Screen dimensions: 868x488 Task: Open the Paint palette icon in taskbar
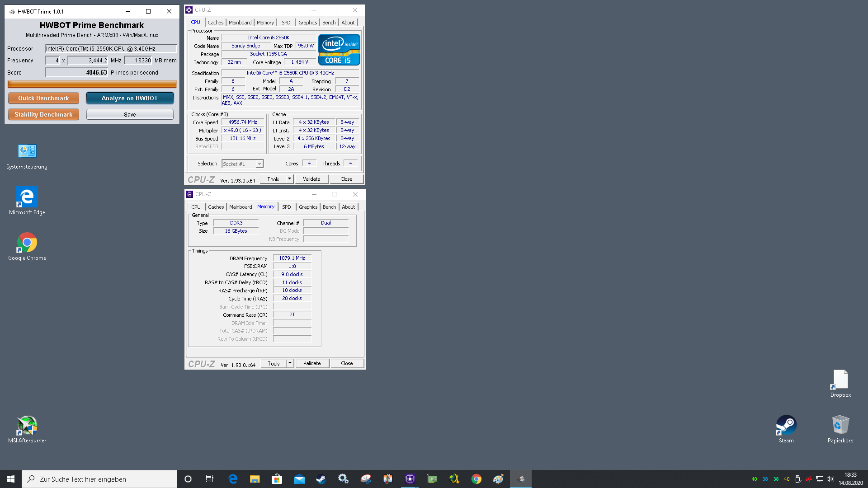tap(499, 479)
